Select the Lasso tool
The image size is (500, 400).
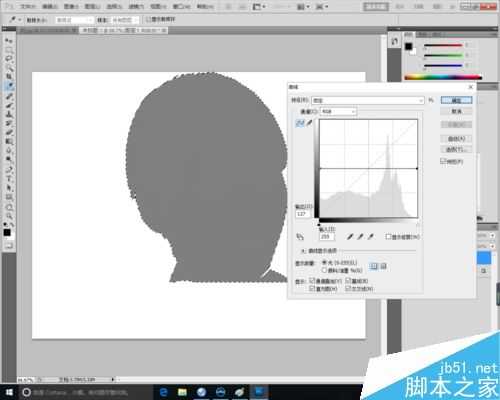[x=9, y=59]
